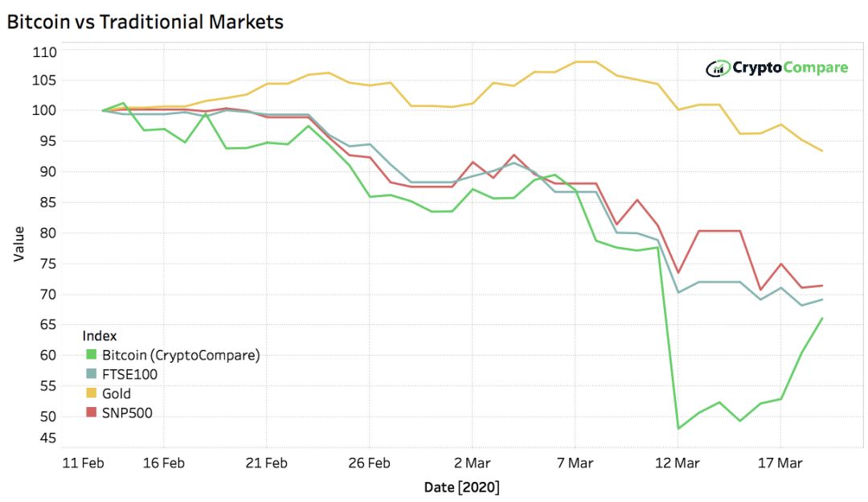The image size is (868, 502).
Task: Click the 12 Mar date axis label
Action: (x=677, y=463)
